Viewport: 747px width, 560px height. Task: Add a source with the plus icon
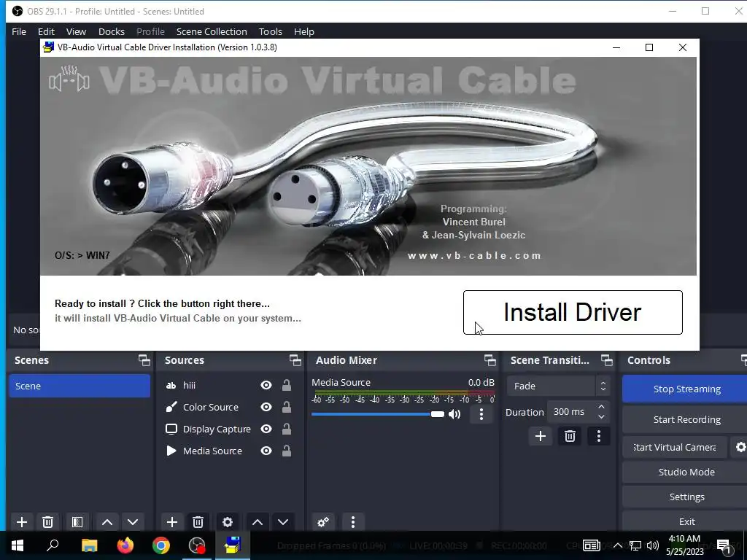[x=172, y=522]
